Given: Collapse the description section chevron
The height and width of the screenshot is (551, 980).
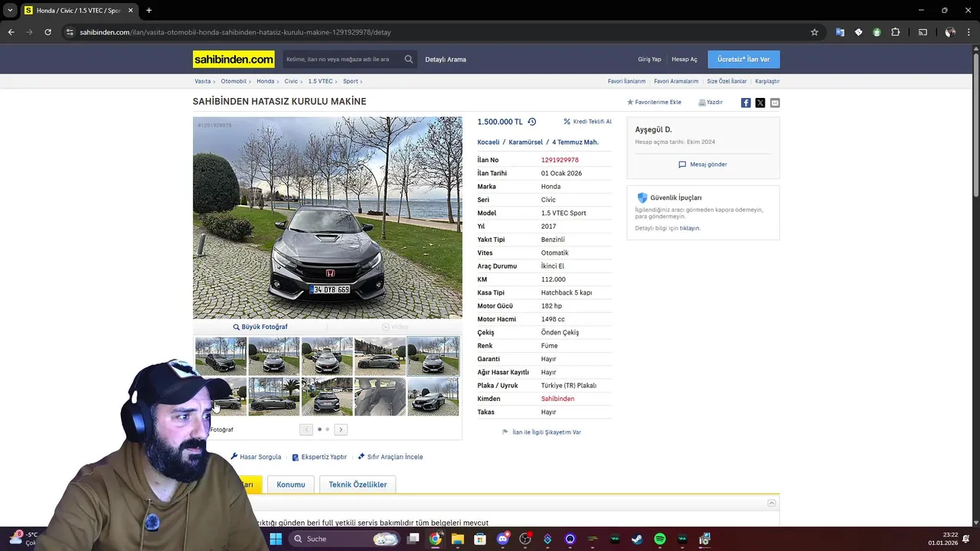Looking at the screenshot, I should tap(772, 503).
